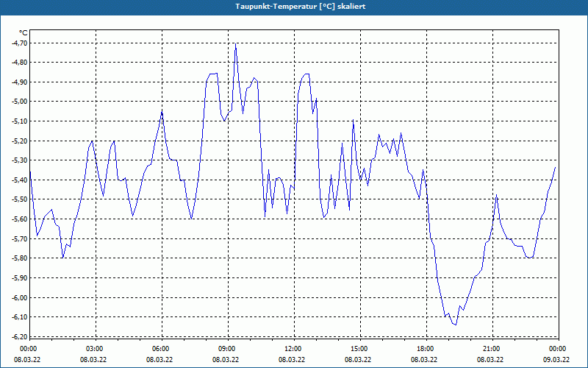588x368 pixels.
Task: Click the -5,60 y-axis label
Action: click(20, 219)
